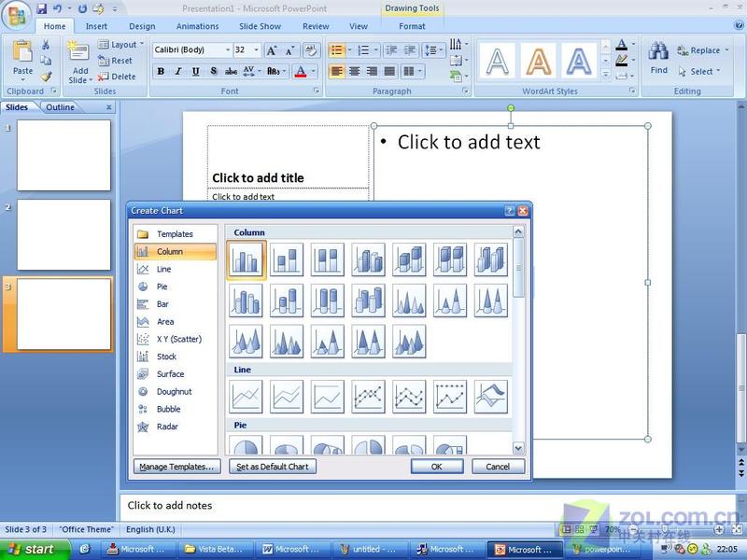The height and width of the screenshot is (560, 747).
Task: Choose the 100% stacked column chart type
Action: [328, 259]
